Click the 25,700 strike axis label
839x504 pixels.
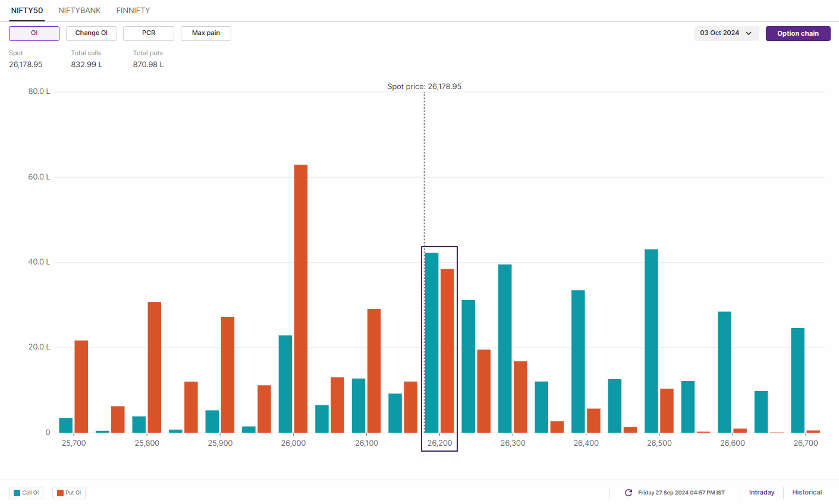point(74,443)
